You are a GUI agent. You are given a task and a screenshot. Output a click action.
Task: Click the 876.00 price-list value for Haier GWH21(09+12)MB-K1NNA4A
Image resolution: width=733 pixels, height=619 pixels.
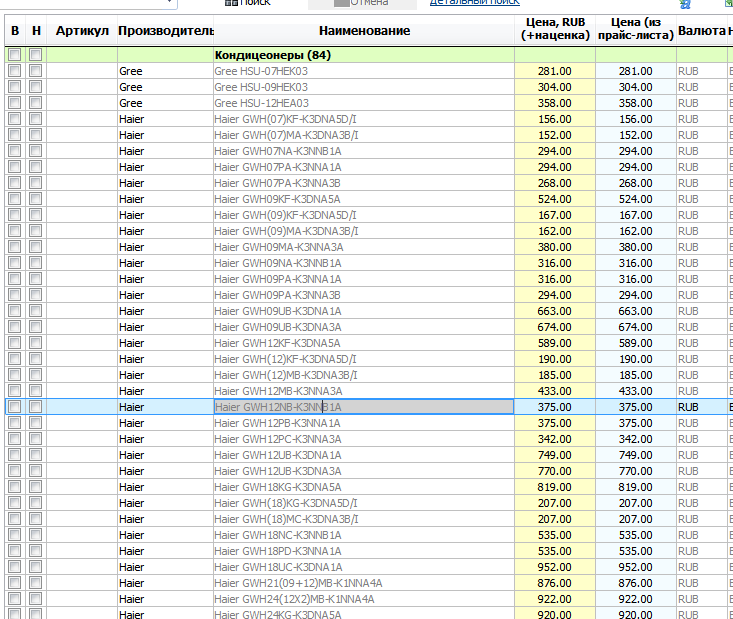(636, 583)
